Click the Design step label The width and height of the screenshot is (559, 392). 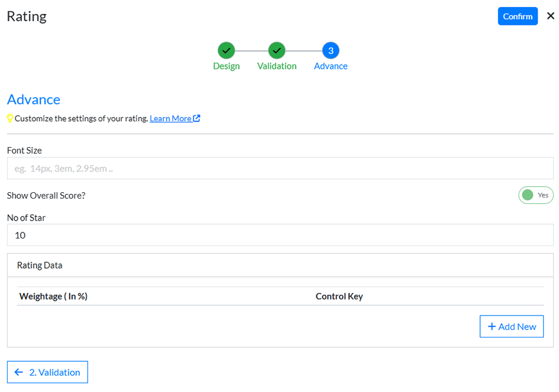point(226,66)
